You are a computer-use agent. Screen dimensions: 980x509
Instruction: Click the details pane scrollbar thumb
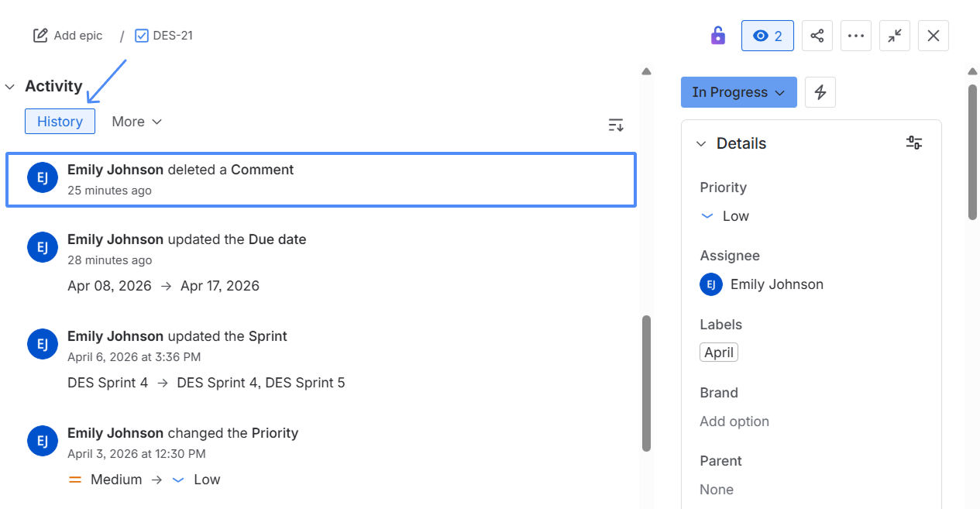tap(973, 152)
